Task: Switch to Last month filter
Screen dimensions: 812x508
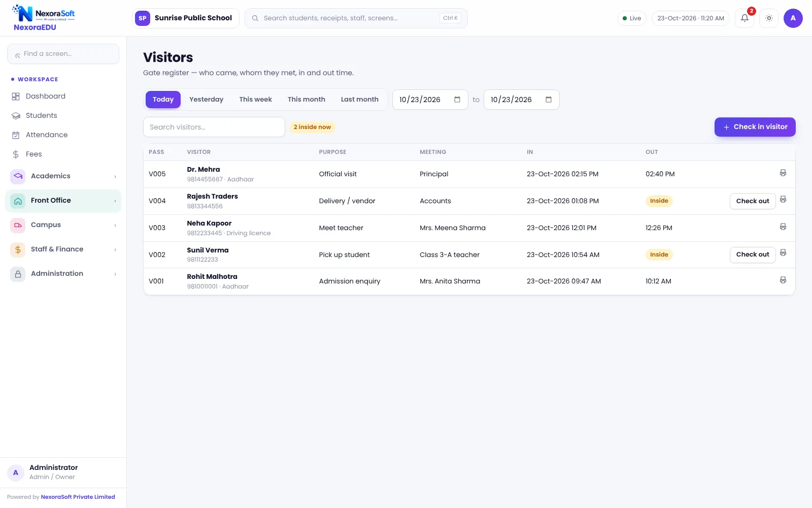Action: [x=359, y=100]
